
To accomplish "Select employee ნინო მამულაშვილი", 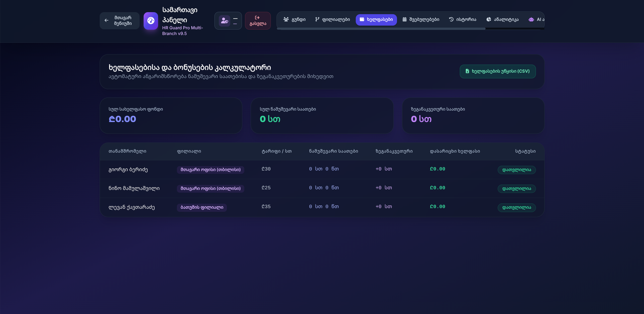I will 134,188.
